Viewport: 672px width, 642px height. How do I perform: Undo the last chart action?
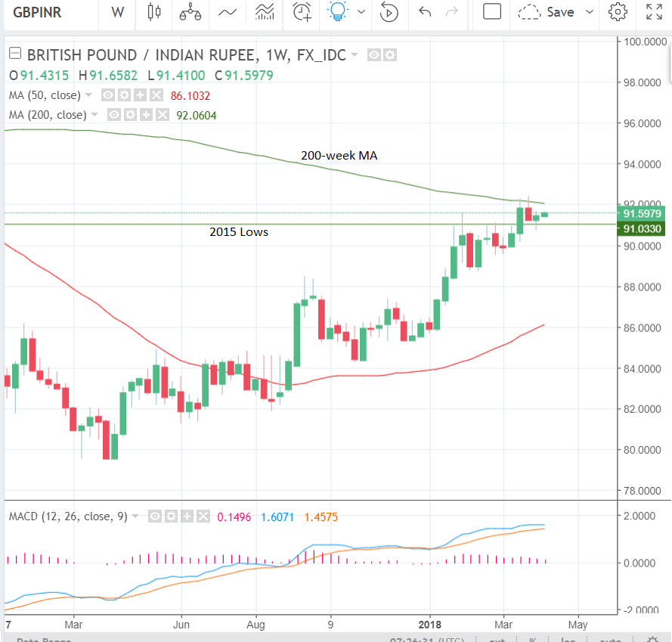425,12
